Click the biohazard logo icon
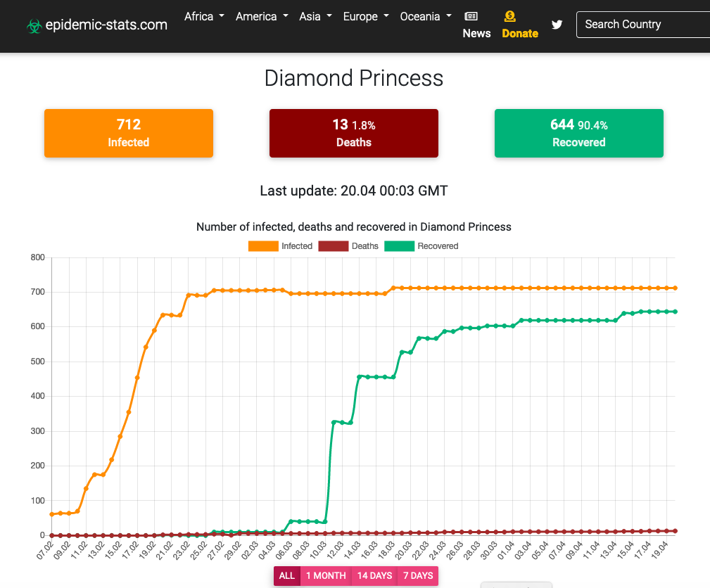Viewport: 710px width, 588px height. 34,26
